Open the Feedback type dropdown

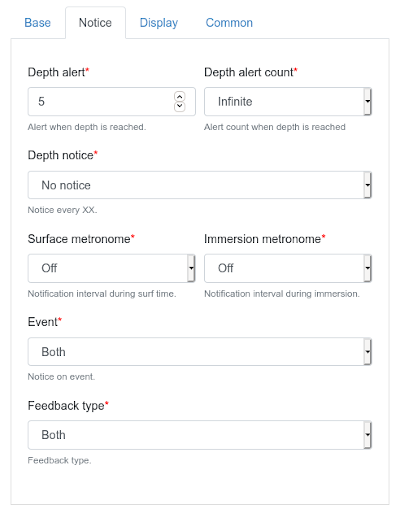199,435
